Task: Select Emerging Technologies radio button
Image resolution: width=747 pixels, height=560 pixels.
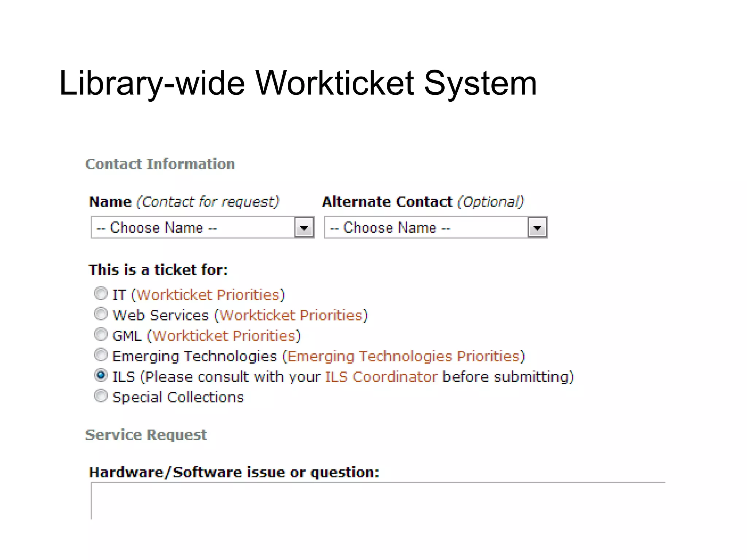Action: tap(101, 355)
